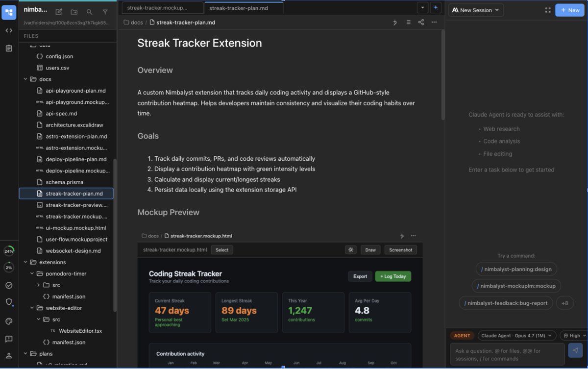Focus the Ask a question input box
This screenshot has height=369, width=588.
pyautogui.click(x=507, y=354)
